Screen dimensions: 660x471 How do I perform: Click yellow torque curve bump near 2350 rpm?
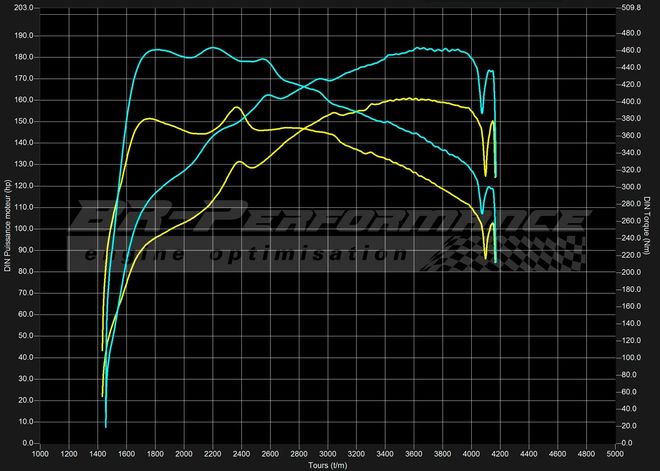(x=236, y=107)
